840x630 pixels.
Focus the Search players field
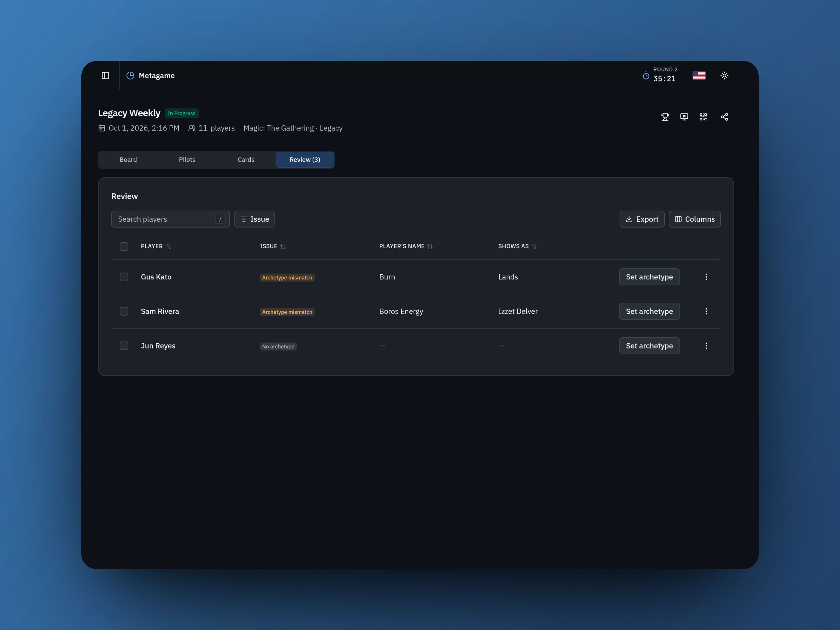[171, 219]
